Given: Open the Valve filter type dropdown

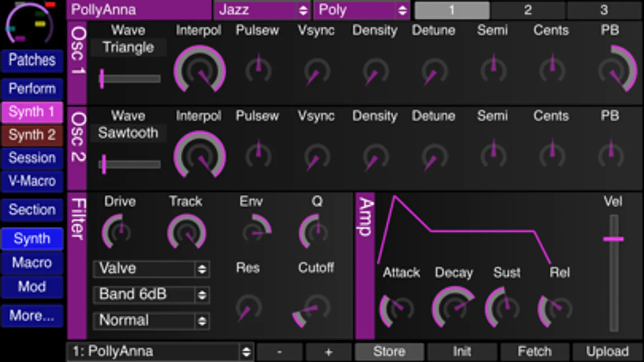Looking at the screenshot, I should pyautogui.click(x=151, y=269).
